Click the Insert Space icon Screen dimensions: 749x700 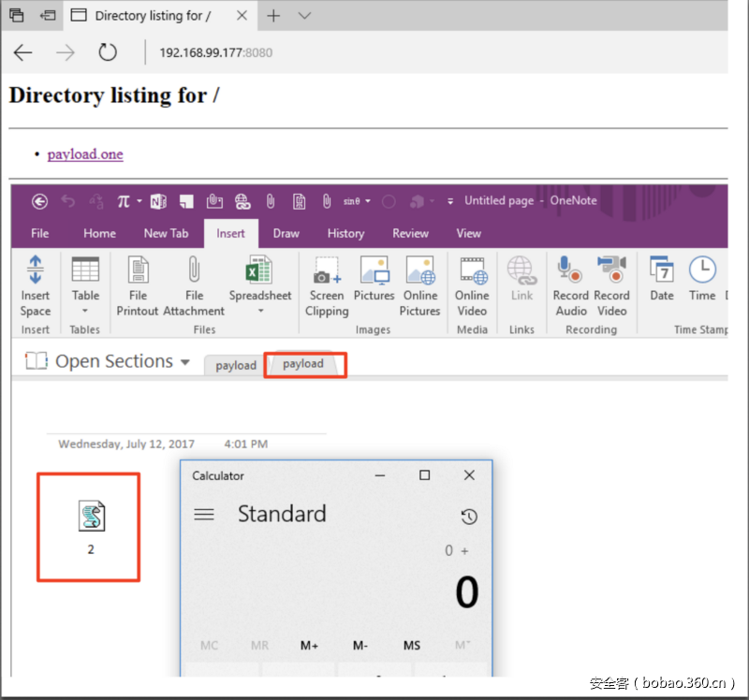36,270
